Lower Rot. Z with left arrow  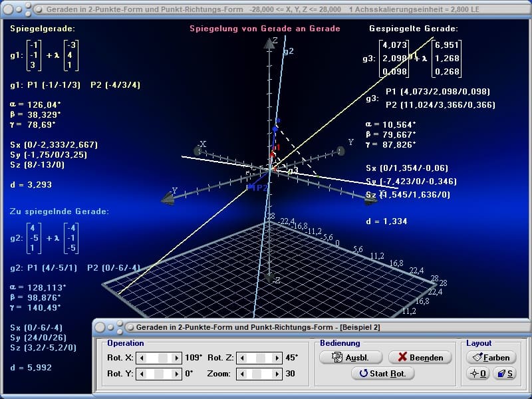(x=243, y=358)
